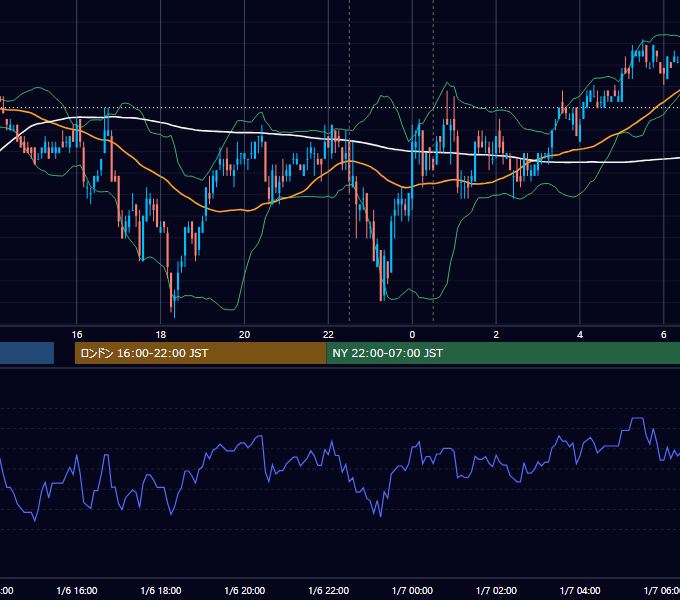Click the 1/6 18:00 timestamp label
Screen dimensions: 680x600
tap(161, 591)
